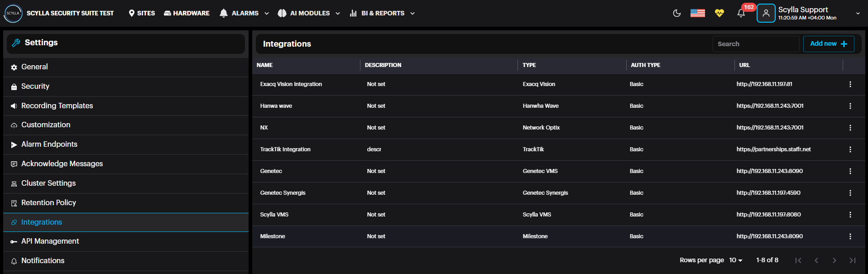868x274 pixels.
Task: Open three-dot menu for Milestone row
Action: [850, 236]
